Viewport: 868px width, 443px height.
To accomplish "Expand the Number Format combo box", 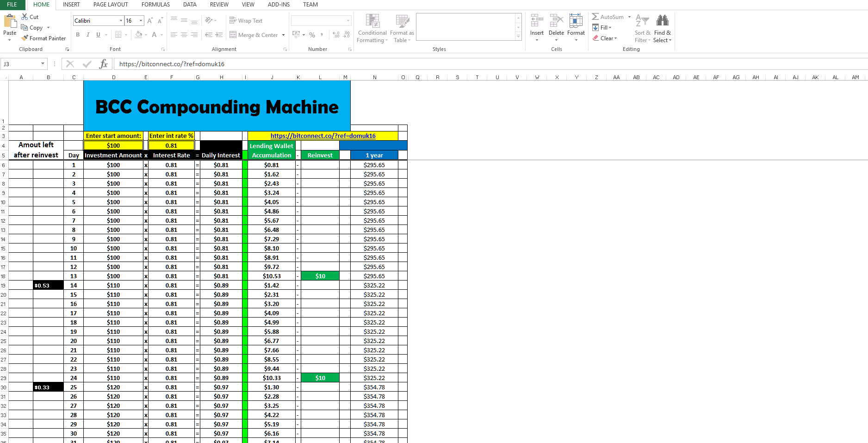I will (348, 20).
